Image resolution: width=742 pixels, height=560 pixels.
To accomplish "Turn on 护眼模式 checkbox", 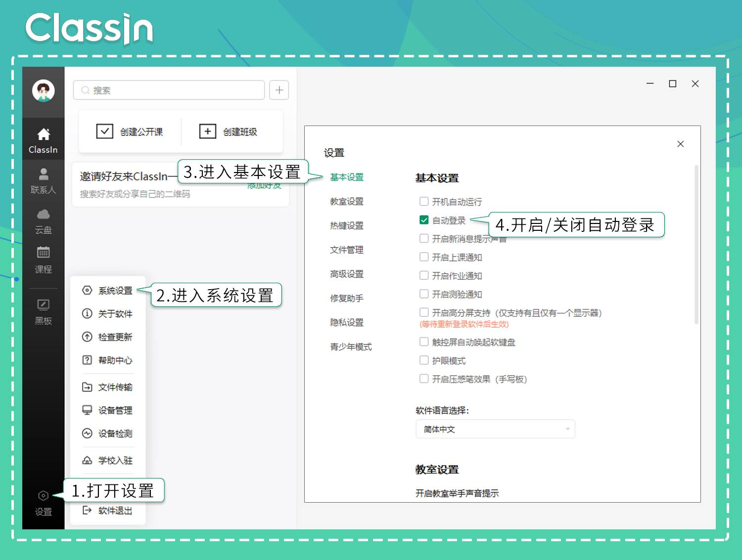I will [424, 360].
